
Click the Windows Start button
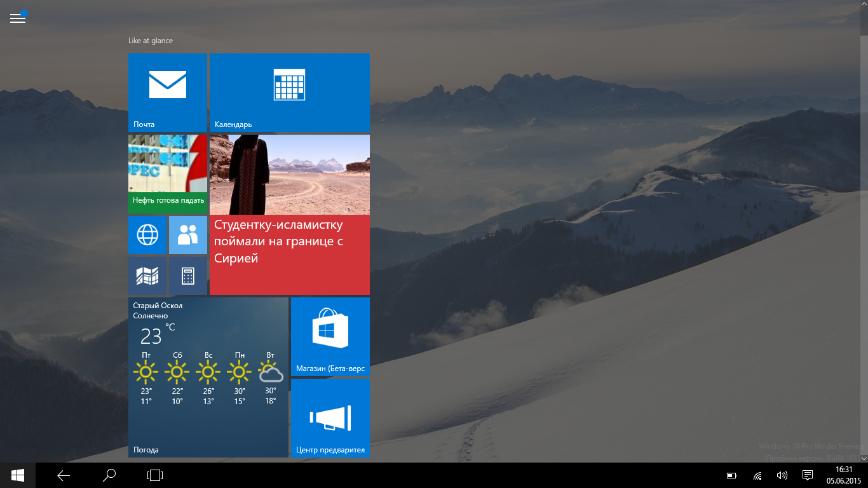(18, 475)
